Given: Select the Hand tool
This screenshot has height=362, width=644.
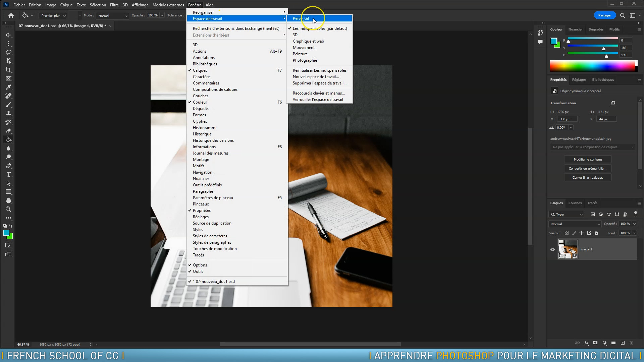Looking at the screenshot, I should 8,200.
